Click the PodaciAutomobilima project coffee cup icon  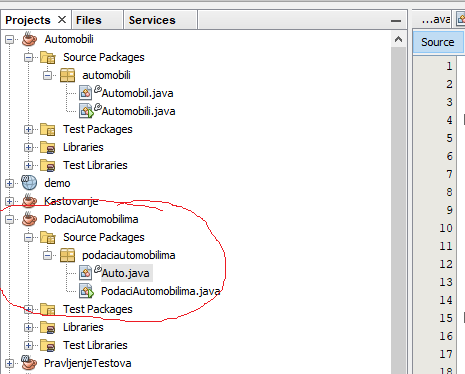[29, 219]
